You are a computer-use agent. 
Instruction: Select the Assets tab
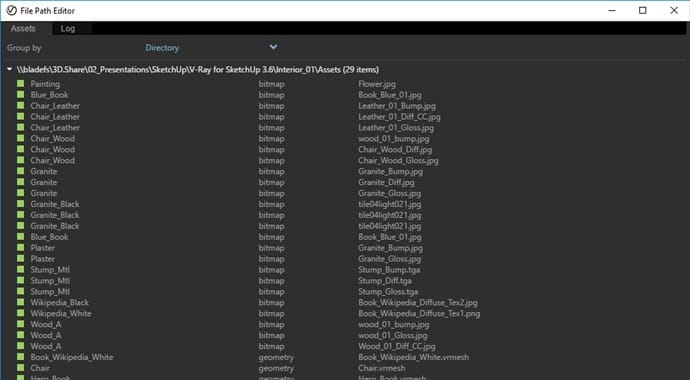(23, 29)
